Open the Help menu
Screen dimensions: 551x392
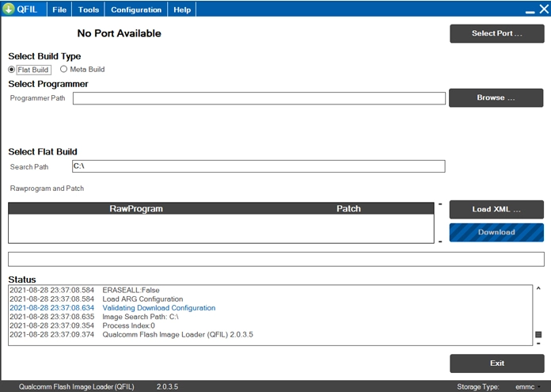182,10
